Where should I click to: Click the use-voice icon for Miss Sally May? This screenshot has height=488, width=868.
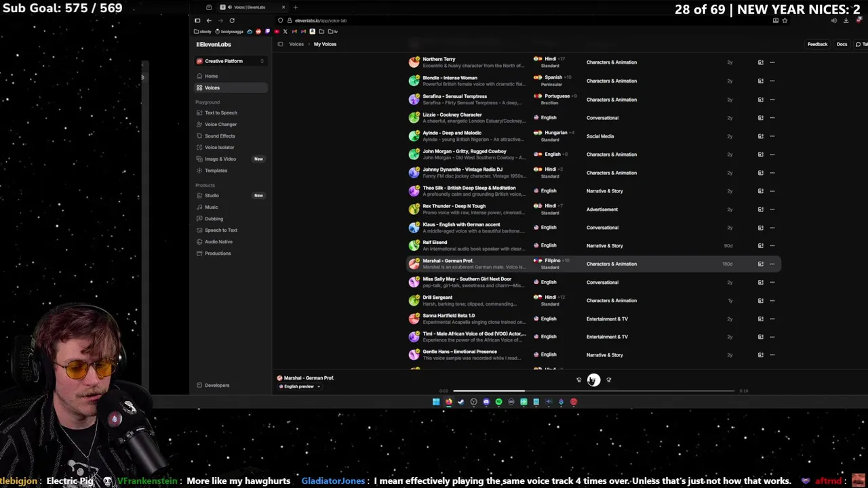point(760,282)
